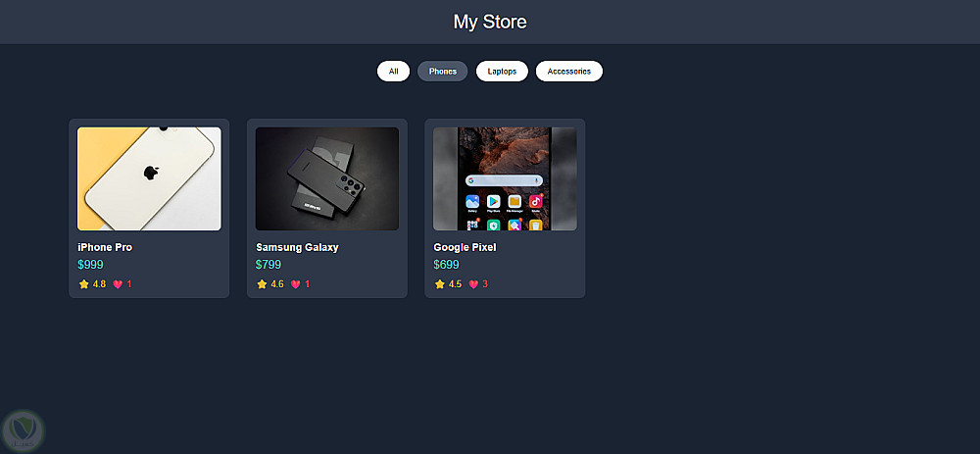Screen dimensions: 980x454
Task: Click the $699 price of Google Pixel
Action: tap(446, 265)
